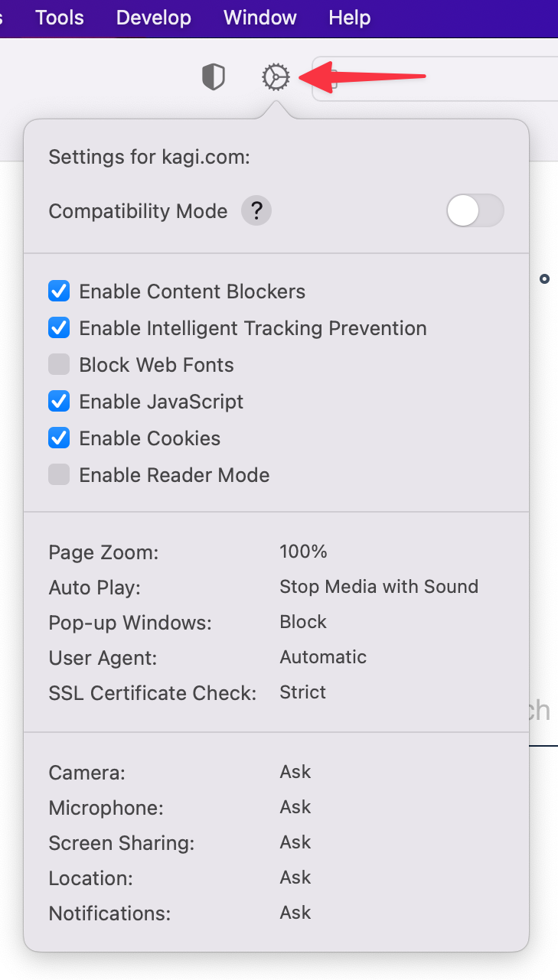Change the Page Zoom value from 100%
Viewport: 558px width, 980px height.
[303, 552]
